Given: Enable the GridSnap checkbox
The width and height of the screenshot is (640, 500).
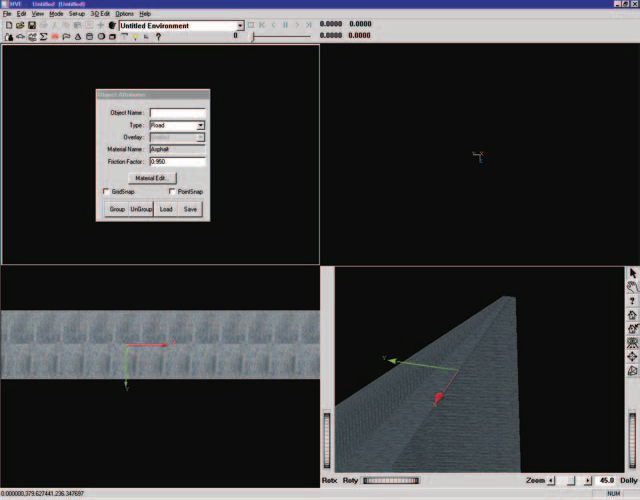Looking at the screenshot, I should click(x=106, y=191).
